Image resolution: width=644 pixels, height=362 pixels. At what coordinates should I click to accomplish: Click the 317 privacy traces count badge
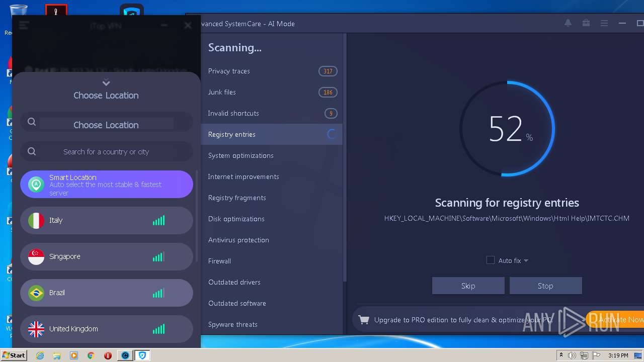328,71
